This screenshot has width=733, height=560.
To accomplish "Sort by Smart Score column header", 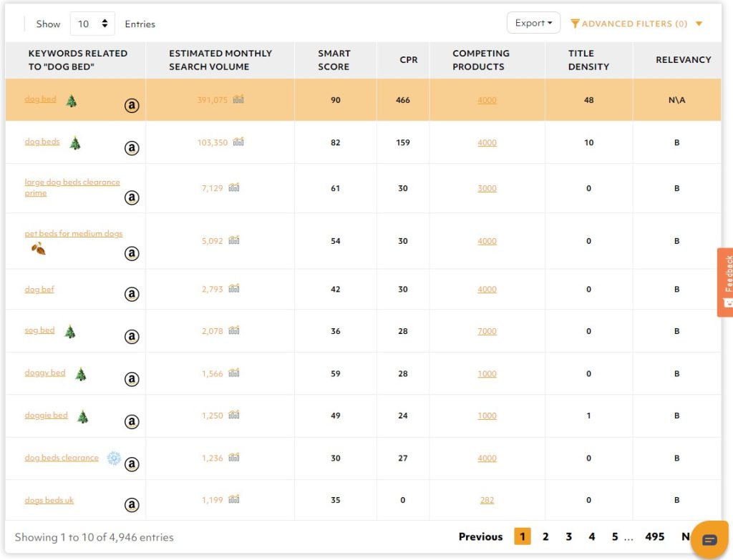I will [x=334, y=60].
